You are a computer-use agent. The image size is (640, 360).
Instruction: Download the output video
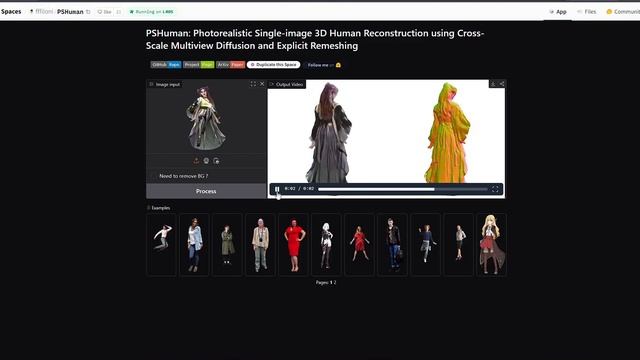pos(493,84)
